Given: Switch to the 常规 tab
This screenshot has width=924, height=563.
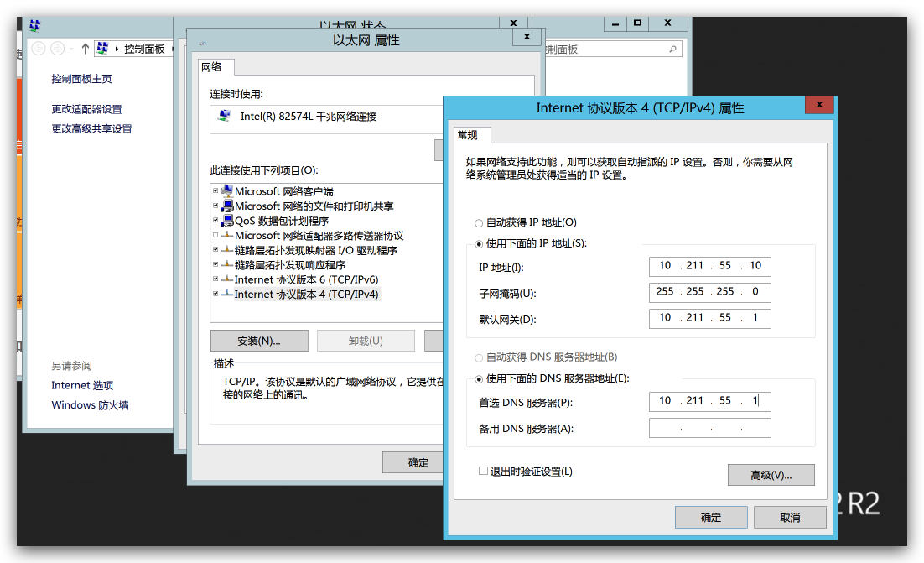Looking at the screenshot, I should click(468, 135).
